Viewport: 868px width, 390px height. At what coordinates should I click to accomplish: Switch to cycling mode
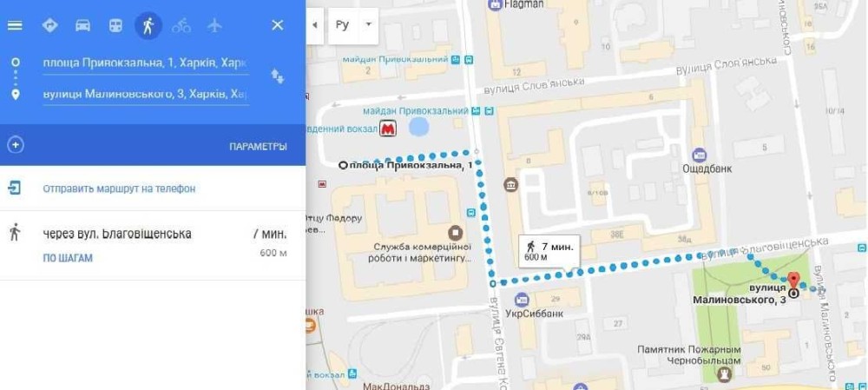pos(181,25)
